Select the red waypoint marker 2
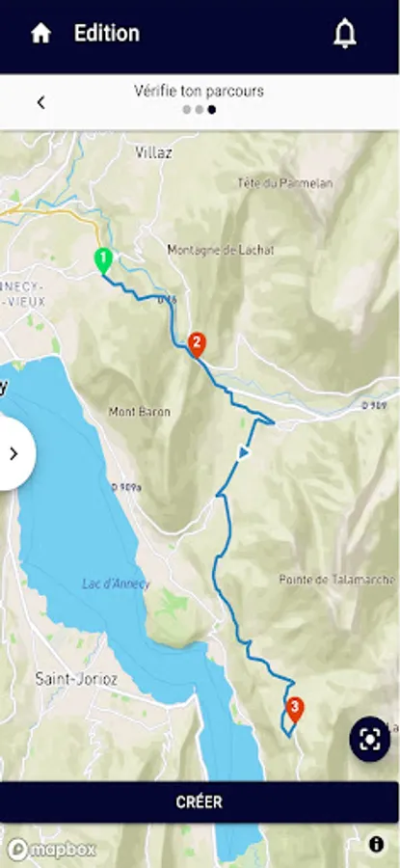The width and height of the screenshot is (400, 868). pyautogui.click(x=197, y=344)
